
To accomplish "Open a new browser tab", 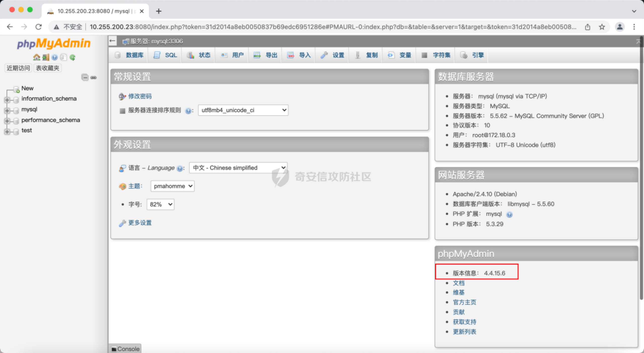I will [x=158, y=11].
